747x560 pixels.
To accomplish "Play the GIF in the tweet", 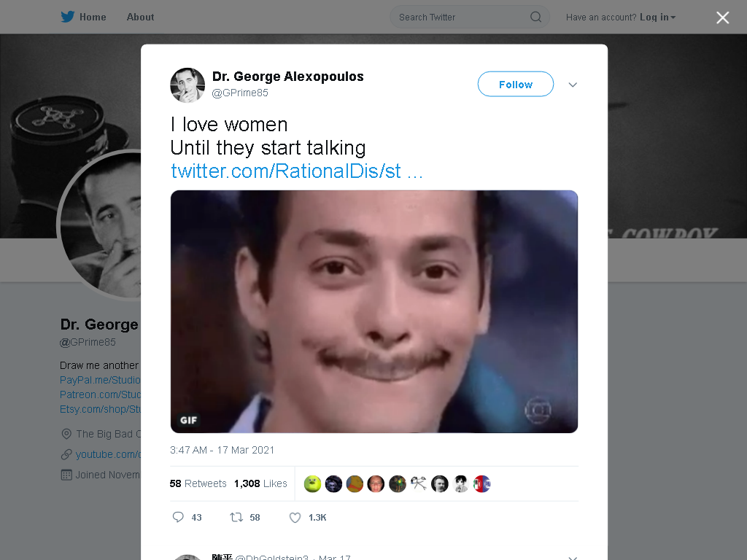I will click(374, 311).
